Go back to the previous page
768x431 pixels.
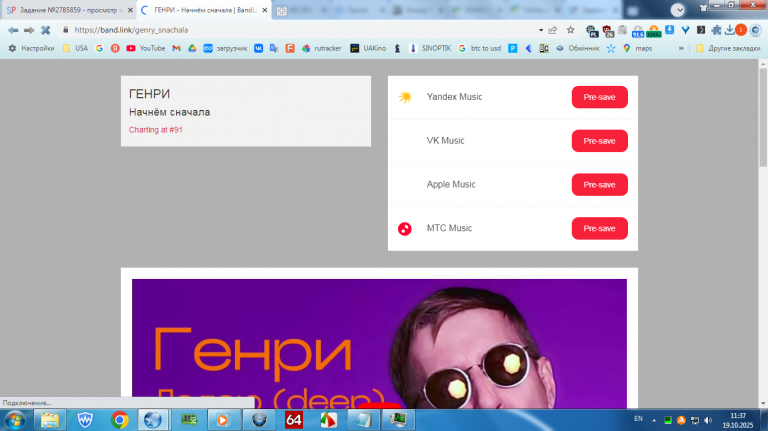click(13, 30)
